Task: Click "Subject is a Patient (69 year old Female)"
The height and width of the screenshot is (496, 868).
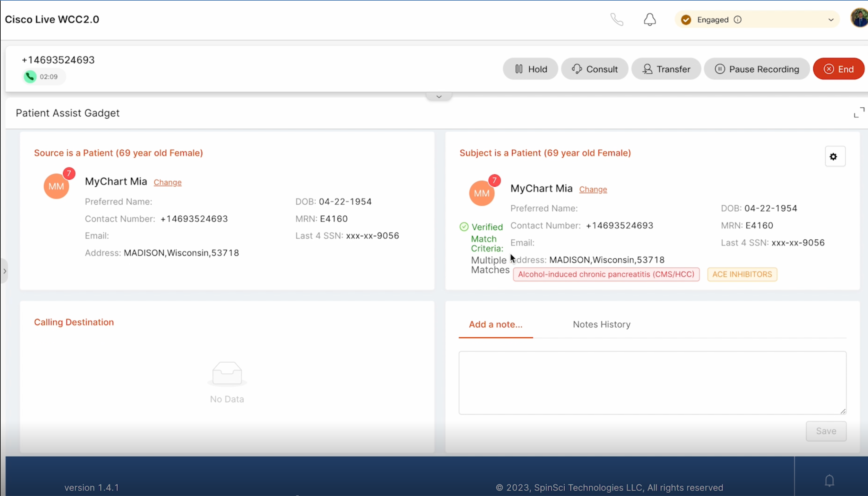Action: tap(545, 153)
